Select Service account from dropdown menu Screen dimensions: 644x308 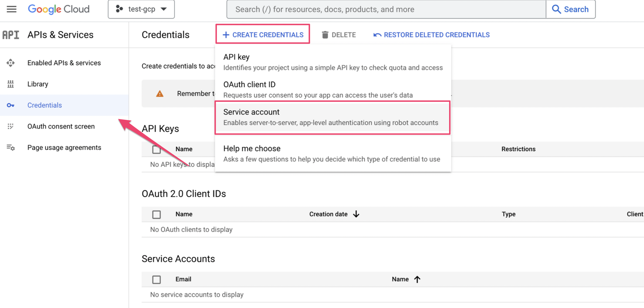click(x=333, y=117)
